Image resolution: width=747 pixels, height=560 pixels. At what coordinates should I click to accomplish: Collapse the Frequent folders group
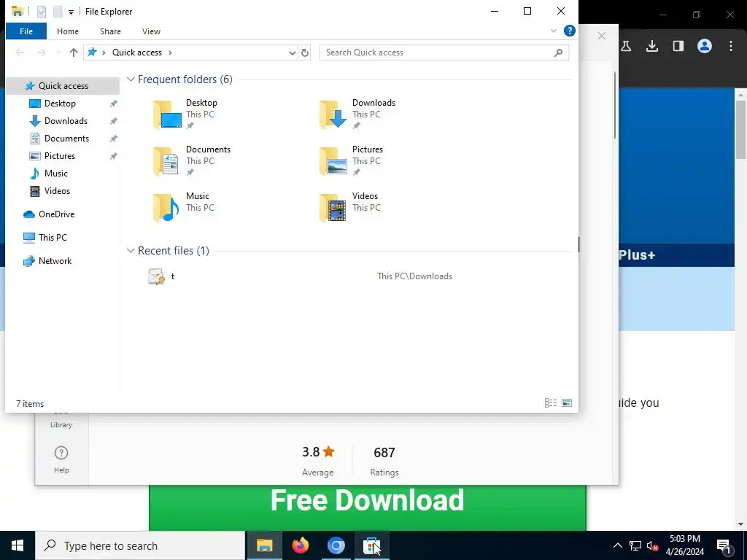tap(131, 79)
